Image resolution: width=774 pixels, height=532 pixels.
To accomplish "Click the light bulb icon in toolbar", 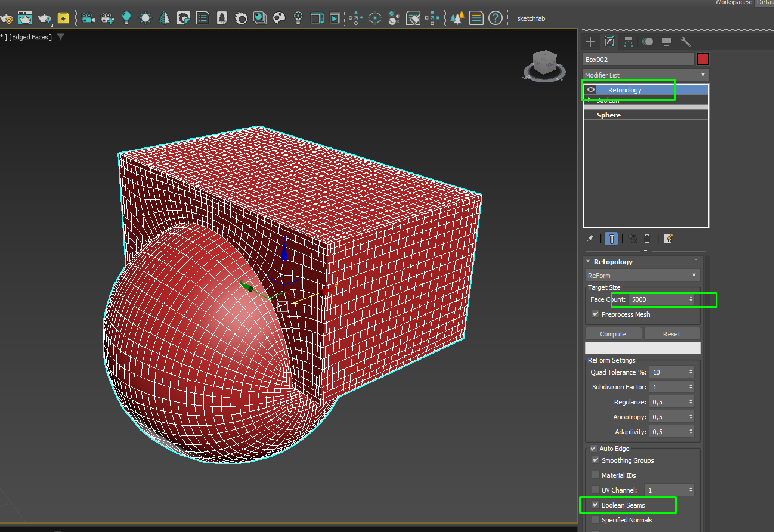I will (x=126, y=18).
